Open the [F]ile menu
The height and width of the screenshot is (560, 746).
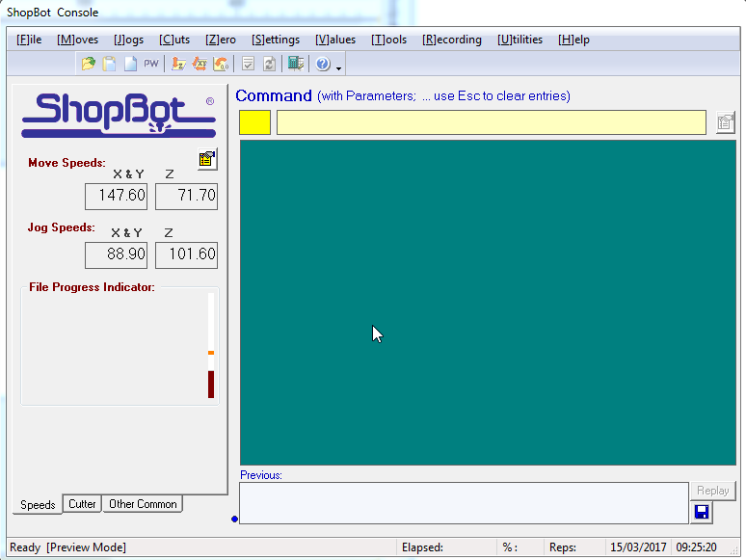click(x=29, y=40)
